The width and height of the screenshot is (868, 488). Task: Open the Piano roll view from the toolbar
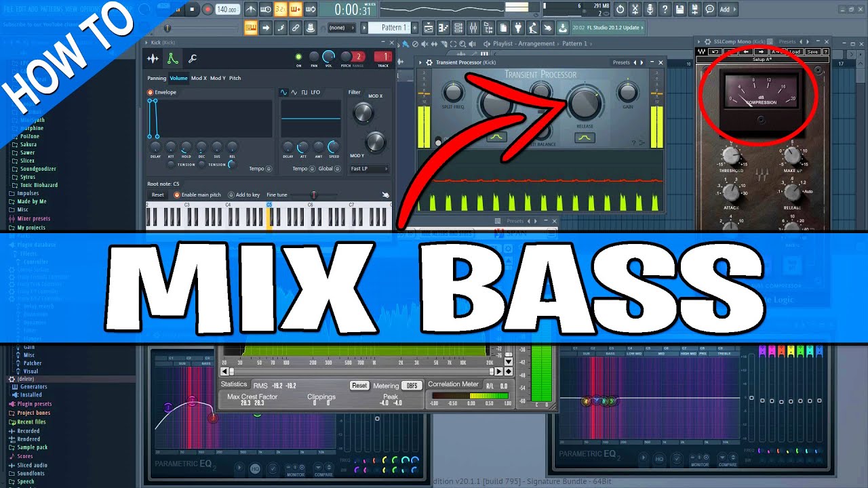click(443, 28)
